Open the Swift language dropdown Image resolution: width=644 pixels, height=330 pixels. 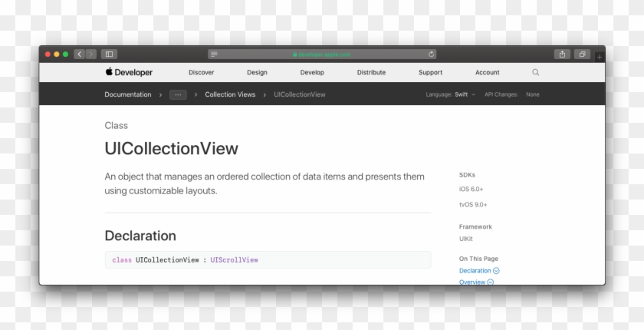(x=465, y=94)
